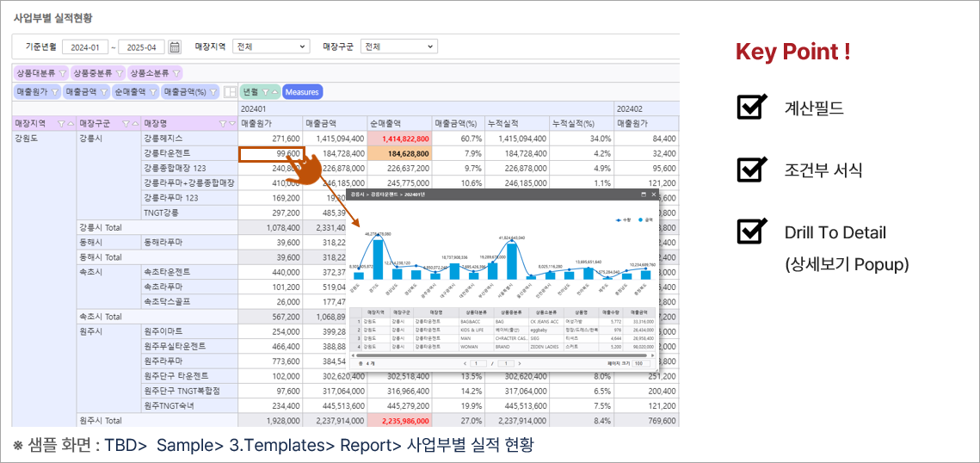980x463 pixels.
Task: Click the pivot layout grid icon
Action: (x=230, y=92)
